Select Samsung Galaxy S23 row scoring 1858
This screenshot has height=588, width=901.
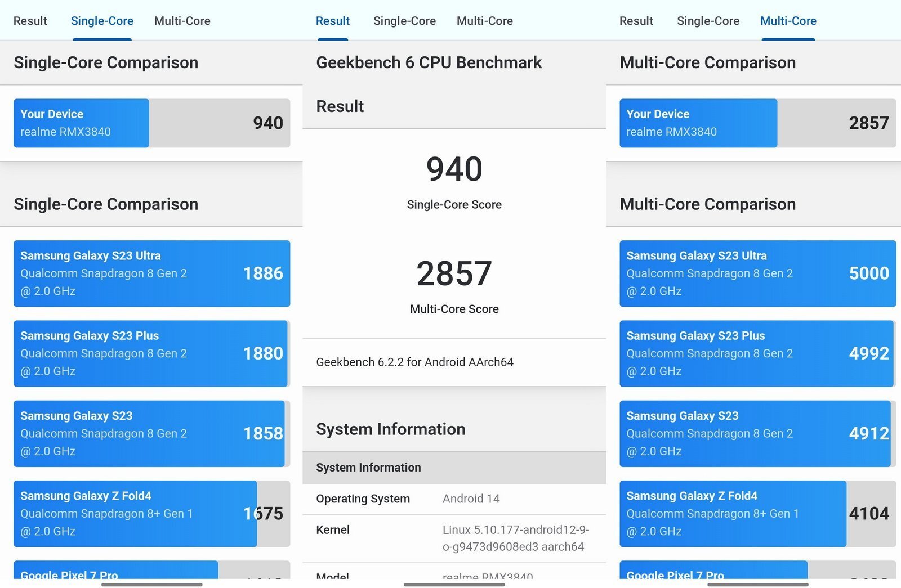[x=151, y=433]
